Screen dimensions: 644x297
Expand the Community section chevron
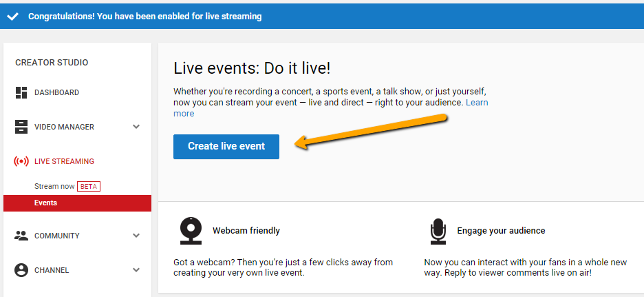136,236
